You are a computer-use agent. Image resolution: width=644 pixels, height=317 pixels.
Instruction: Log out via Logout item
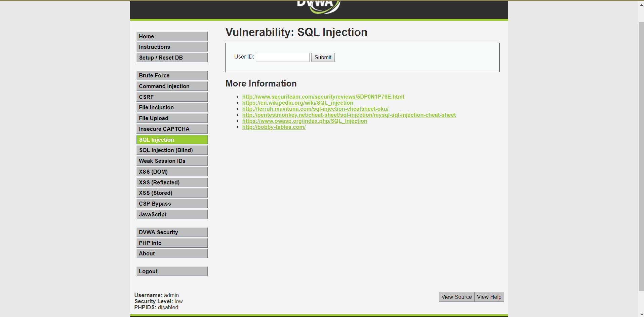point(172,271)
